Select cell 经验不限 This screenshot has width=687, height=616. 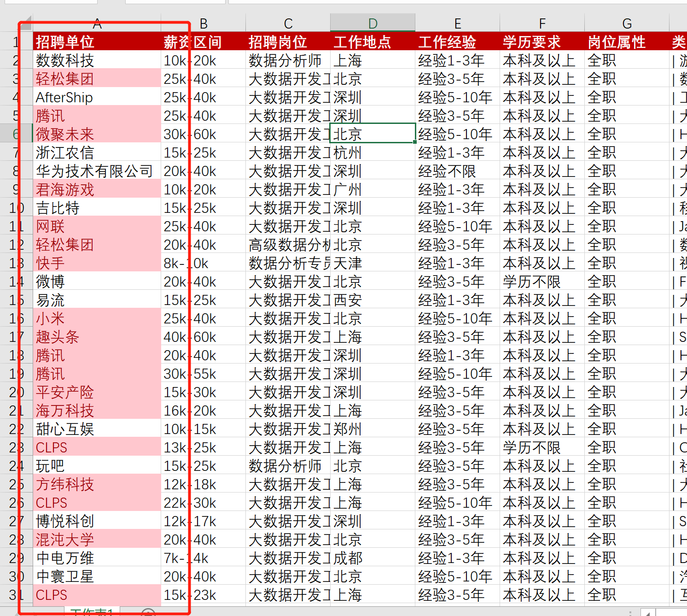click(x=457, y=171)
